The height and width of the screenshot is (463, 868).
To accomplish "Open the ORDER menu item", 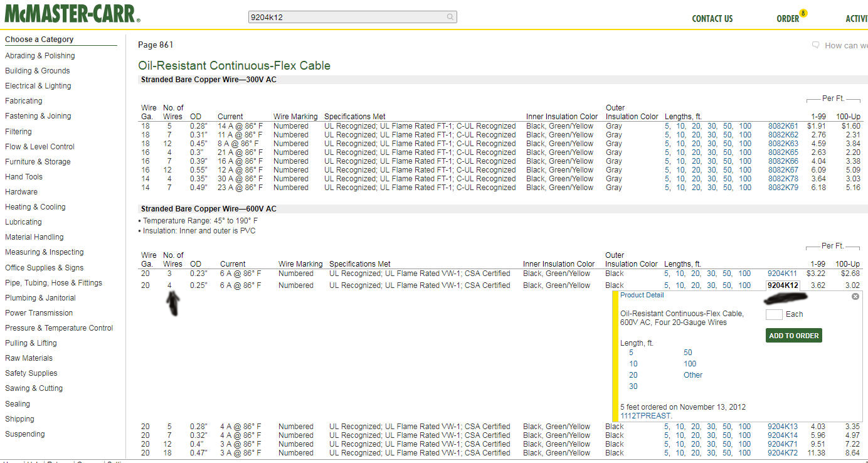I will [787, 19].
